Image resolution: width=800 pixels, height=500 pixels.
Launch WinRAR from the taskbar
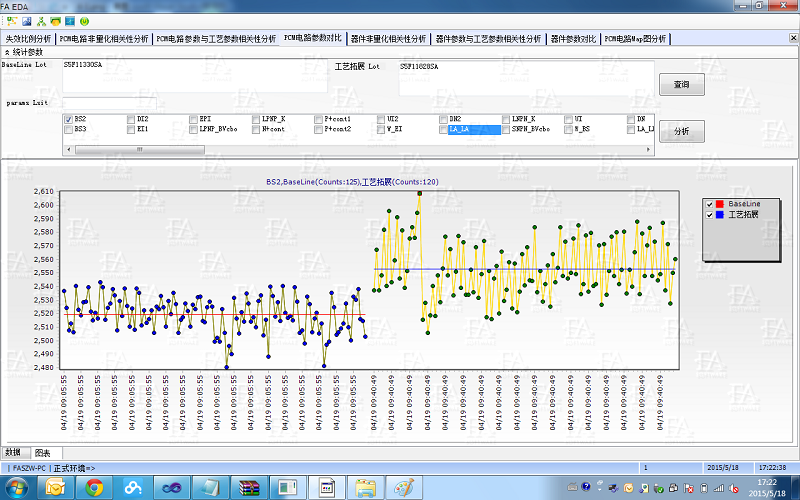point(251,487)
